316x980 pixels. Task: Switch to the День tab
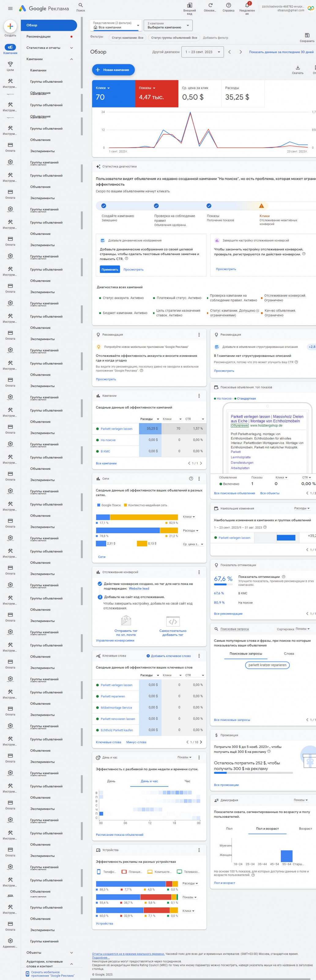(111, 781)
